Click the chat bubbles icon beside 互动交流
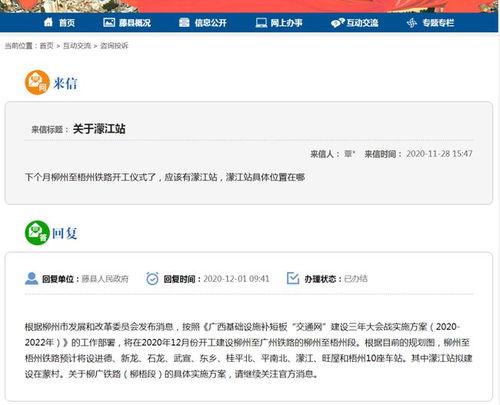Image resolution: width=500 pixels, height=405 pixels. coord(338,23)
